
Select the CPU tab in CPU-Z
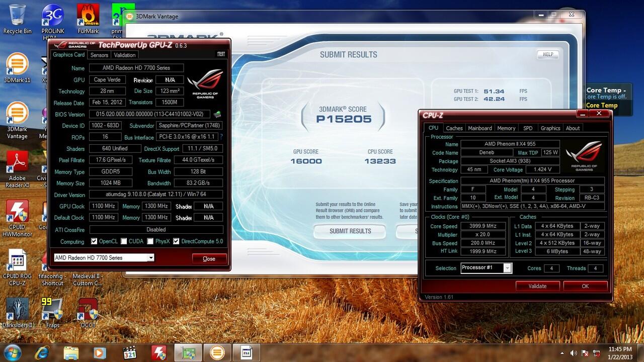pyautogui.click(x=433, y=128)
